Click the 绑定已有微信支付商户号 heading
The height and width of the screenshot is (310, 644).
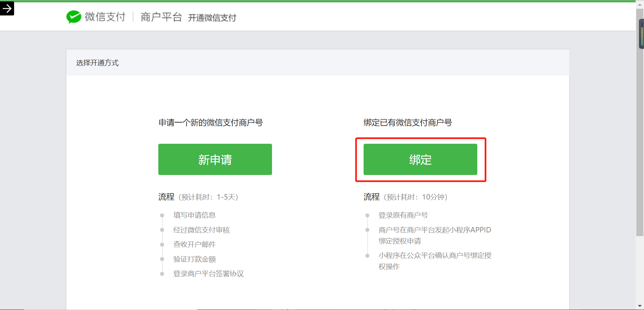408,122
